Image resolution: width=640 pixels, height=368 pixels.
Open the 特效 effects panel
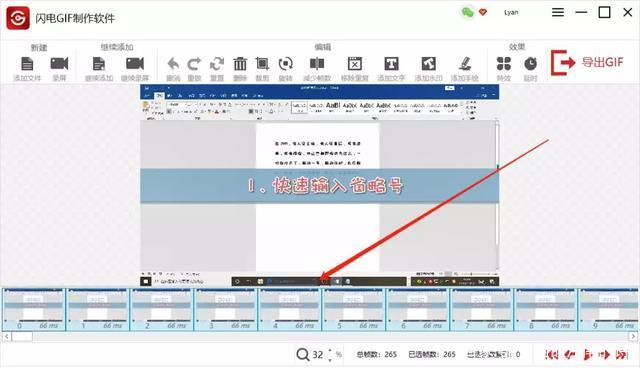coord(504,64)
